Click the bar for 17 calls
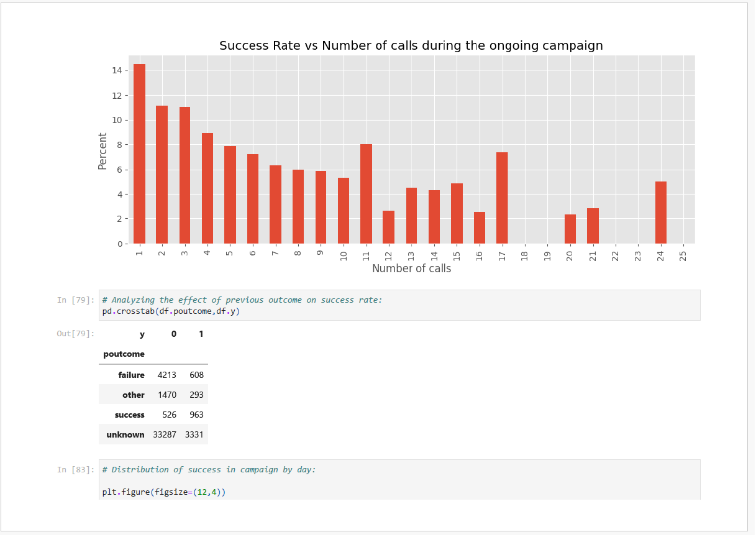This screenshot has width=756, height=537. pyautogui.click(x=502, y=198)
